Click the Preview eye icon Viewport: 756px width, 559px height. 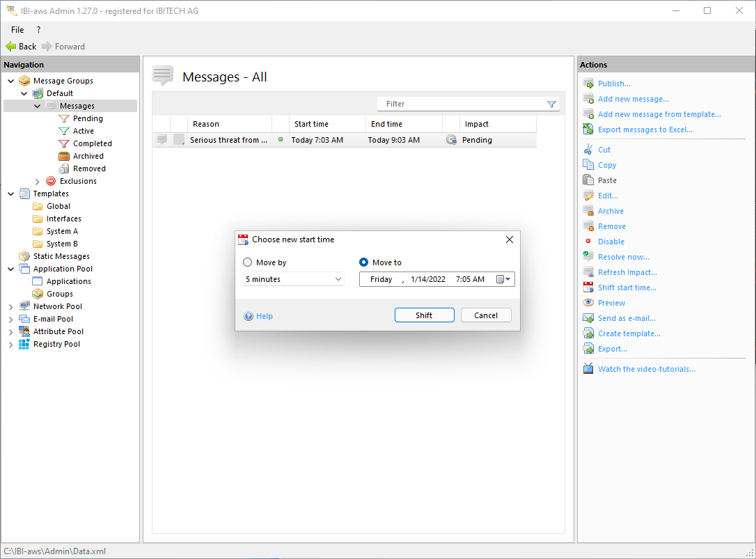coord(588,303)
